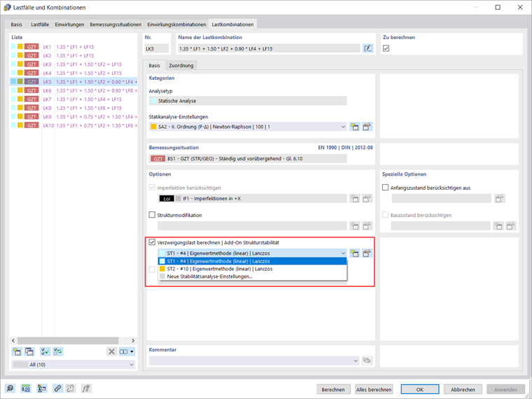Click the comment library icon
This screenshot has height=399, width=532.
367,360
